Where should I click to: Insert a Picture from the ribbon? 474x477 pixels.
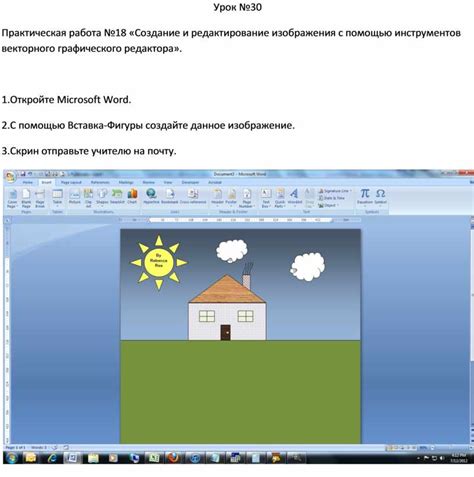75,196
